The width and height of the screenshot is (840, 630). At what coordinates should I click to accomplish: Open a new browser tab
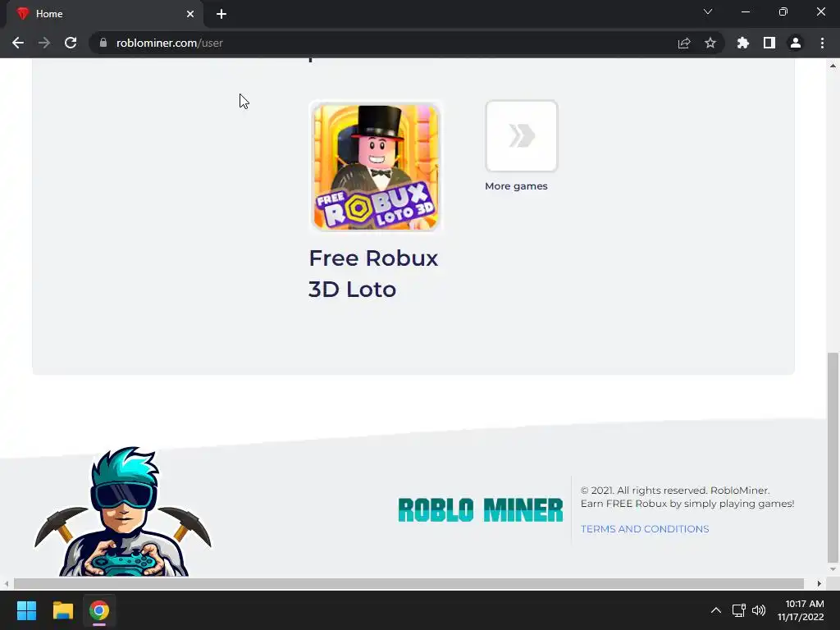point(221,14)
